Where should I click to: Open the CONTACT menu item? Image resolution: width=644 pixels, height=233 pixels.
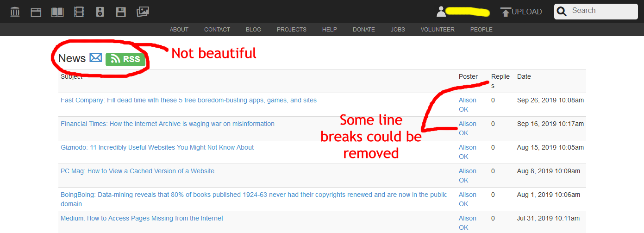pos(217,30)
